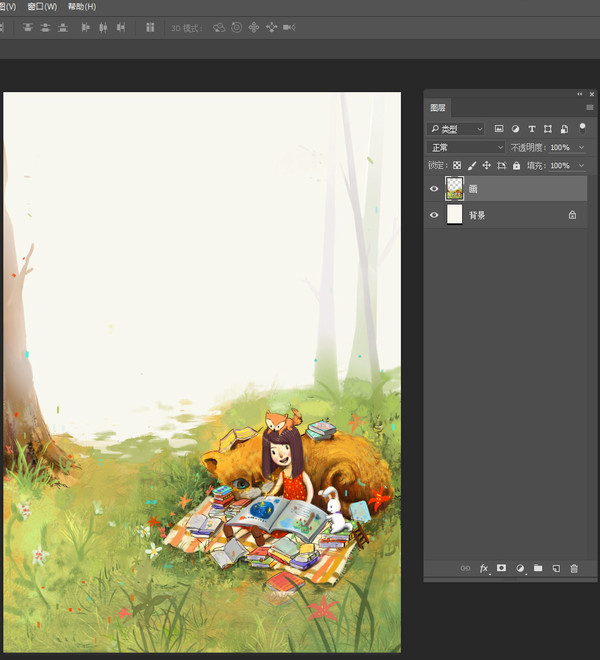Select the 3D pan (four-way arrows) icon
The image size is (600, 660).
click(x=254, y=28)
